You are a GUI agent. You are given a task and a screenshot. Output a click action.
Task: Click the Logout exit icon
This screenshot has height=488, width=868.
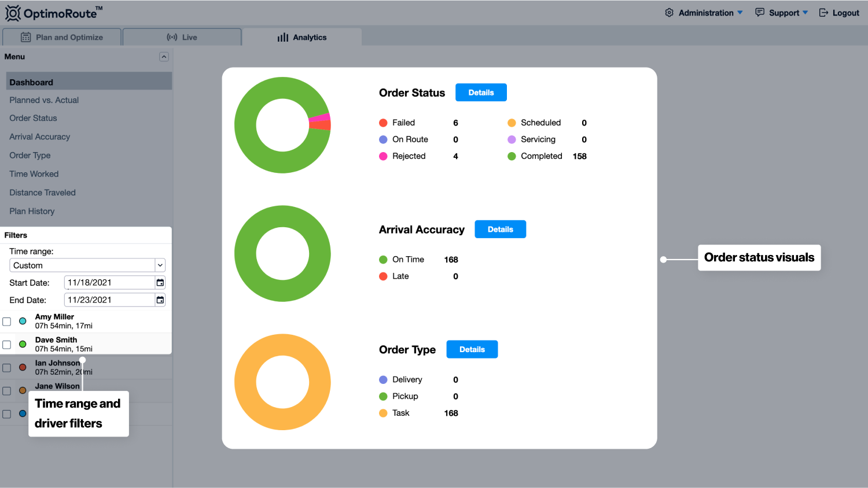click(x=823, y=13)
